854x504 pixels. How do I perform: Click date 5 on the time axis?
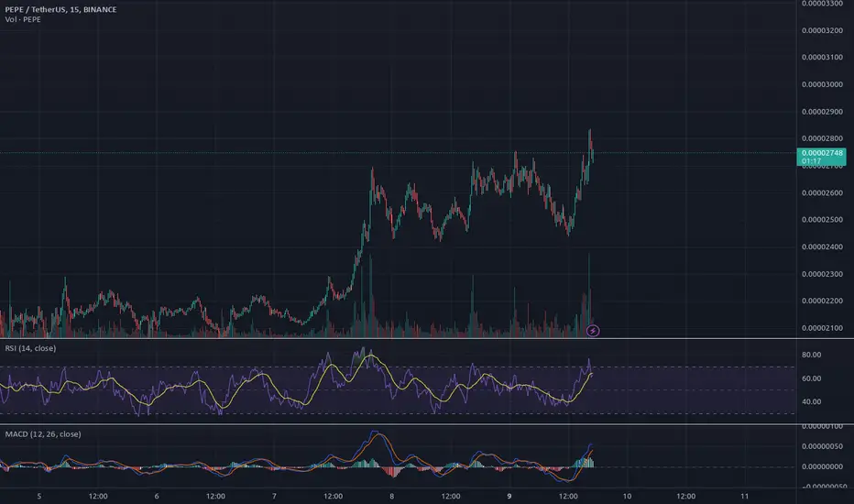click(x=39, y=497)
